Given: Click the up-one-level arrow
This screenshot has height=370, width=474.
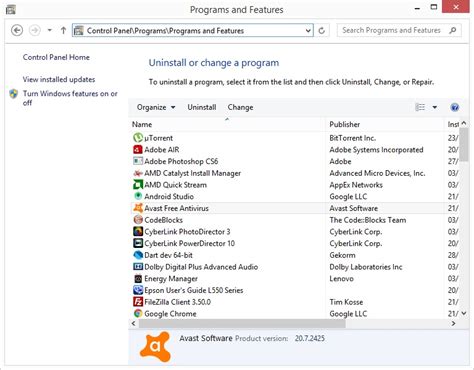Looking at the screenshot, I should (63, 30).
